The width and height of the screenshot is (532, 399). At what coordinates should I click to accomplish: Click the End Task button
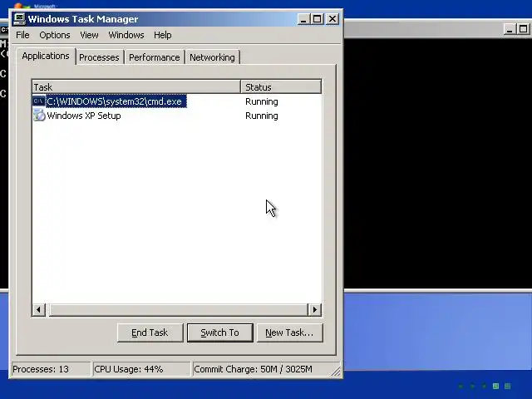point(150,332)
